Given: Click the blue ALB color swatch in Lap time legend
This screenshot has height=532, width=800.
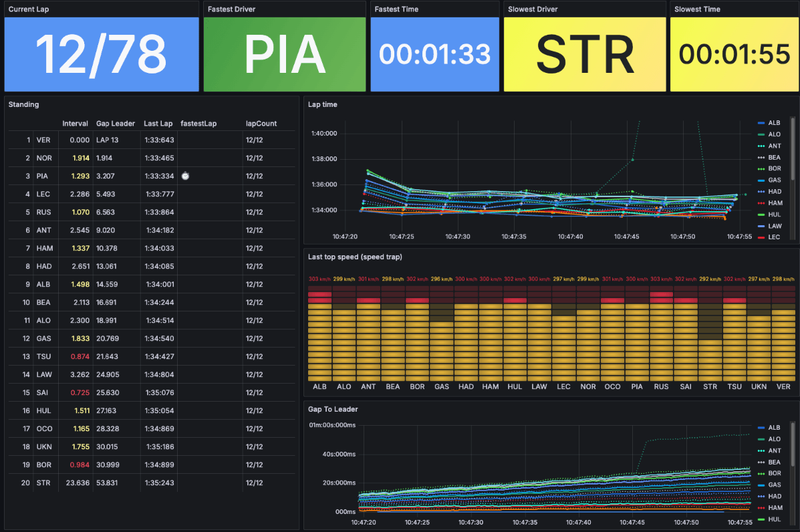Looking at the screenshot, I should 761,123.
